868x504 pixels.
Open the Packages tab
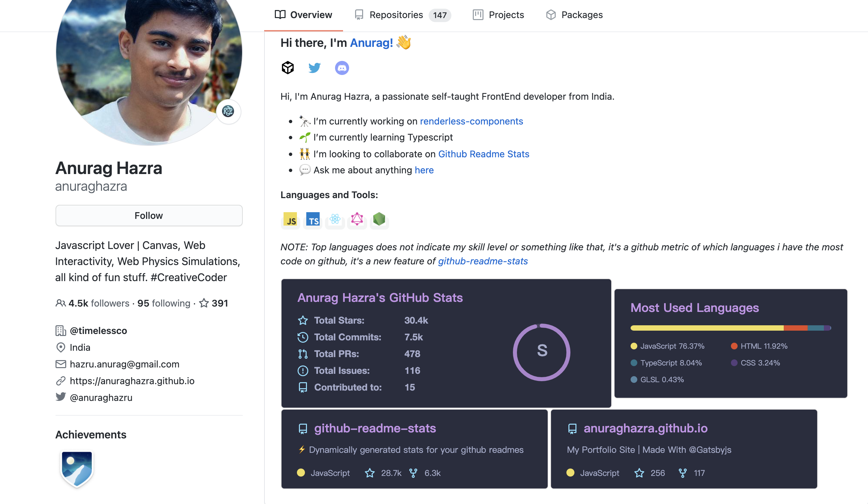click(574, 15)
